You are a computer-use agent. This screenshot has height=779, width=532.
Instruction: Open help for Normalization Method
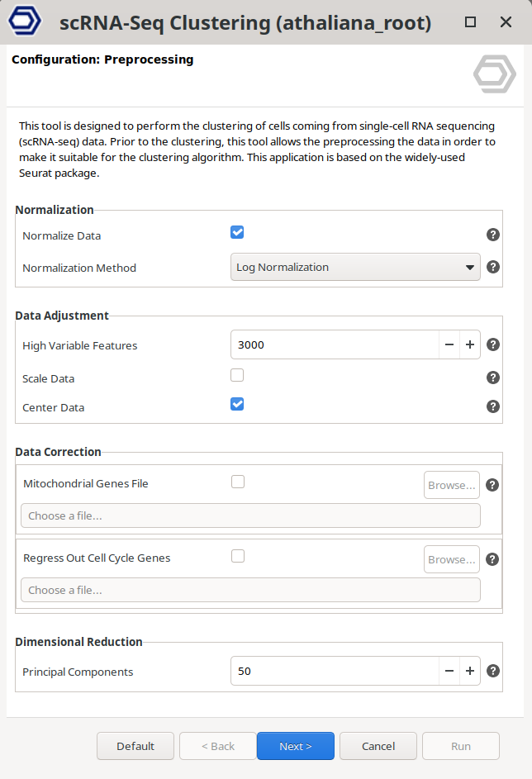pos(493,267)
